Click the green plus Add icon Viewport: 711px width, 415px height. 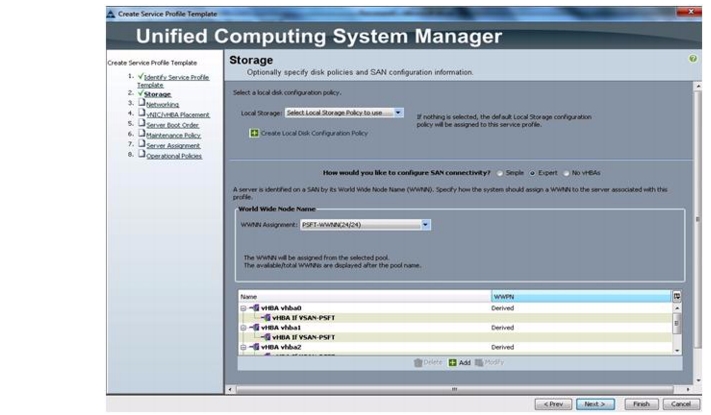tap(453, 362)
